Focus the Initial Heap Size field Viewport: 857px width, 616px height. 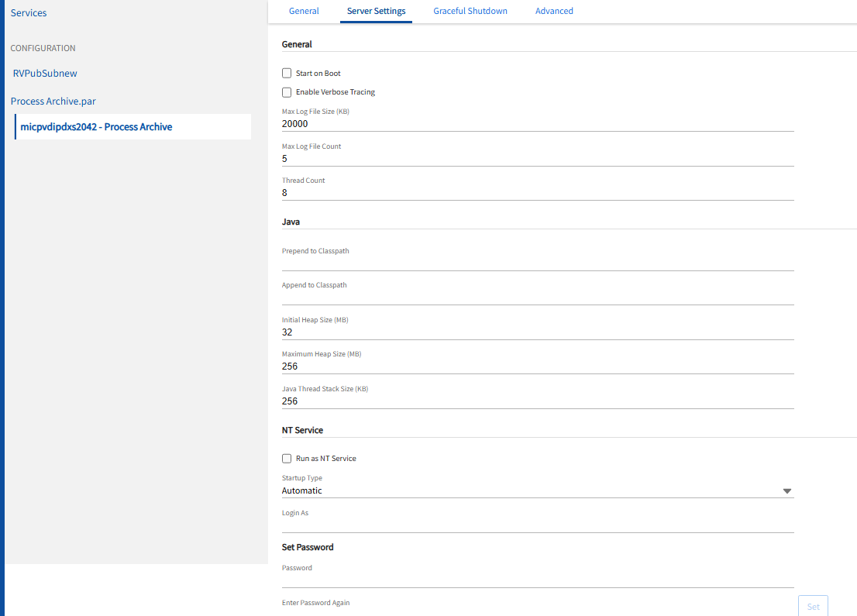[537, 332]
